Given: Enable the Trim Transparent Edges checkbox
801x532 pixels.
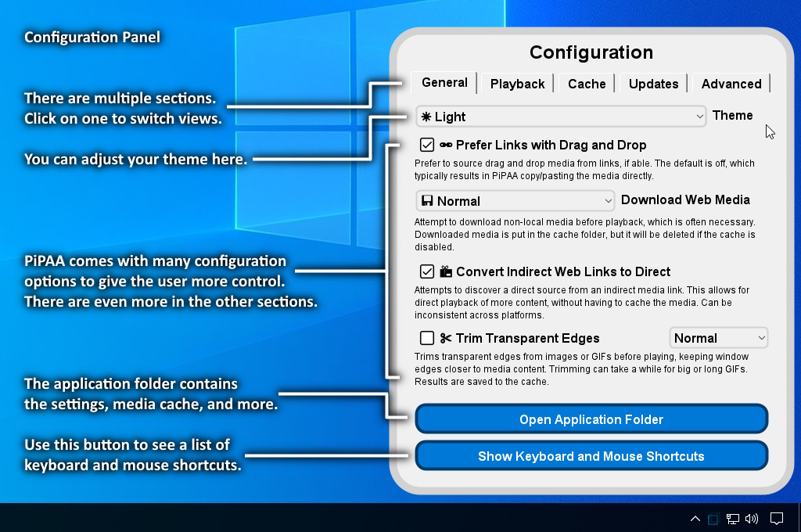Looking at the screenshot, I should tap(427, 338).
